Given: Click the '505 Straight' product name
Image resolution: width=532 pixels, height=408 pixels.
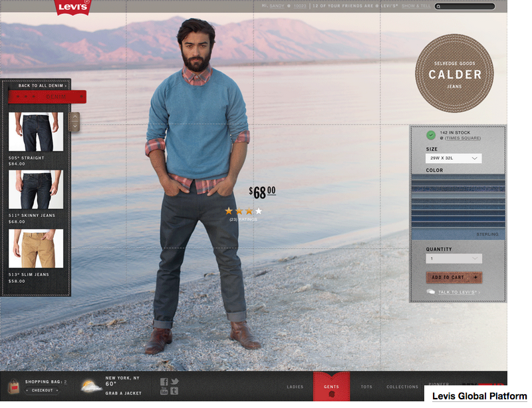Looking at the screenshot, I should [x=26, y=158].
